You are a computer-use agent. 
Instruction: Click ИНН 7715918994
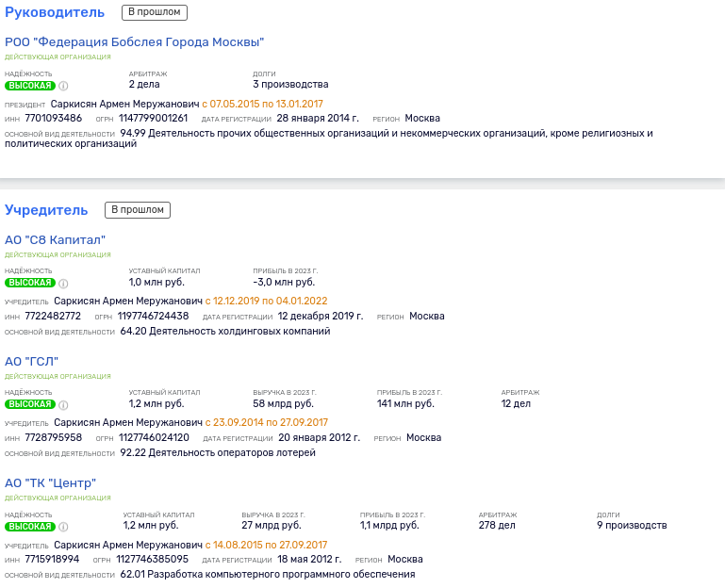tap(52, 560)
